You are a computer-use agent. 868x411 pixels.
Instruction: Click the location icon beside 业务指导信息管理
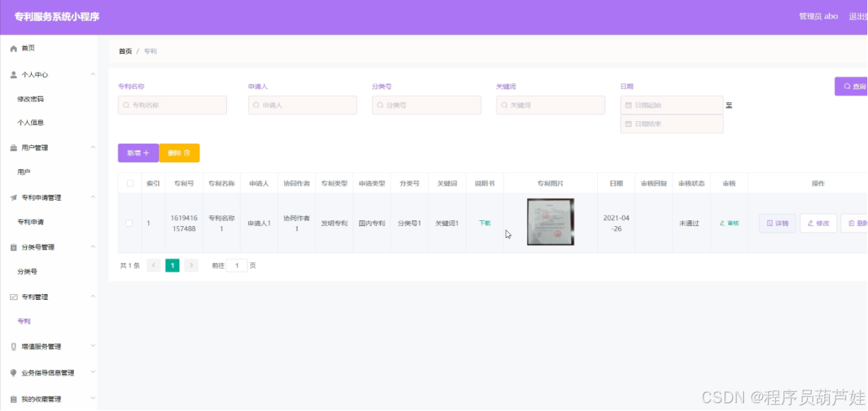[x=13, y=373]
